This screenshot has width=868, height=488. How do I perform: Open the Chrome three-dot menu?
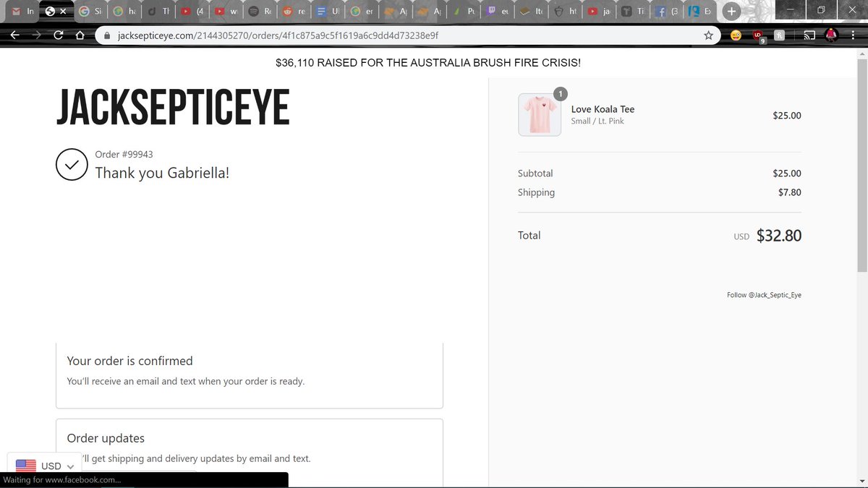[x=854, y=35]
